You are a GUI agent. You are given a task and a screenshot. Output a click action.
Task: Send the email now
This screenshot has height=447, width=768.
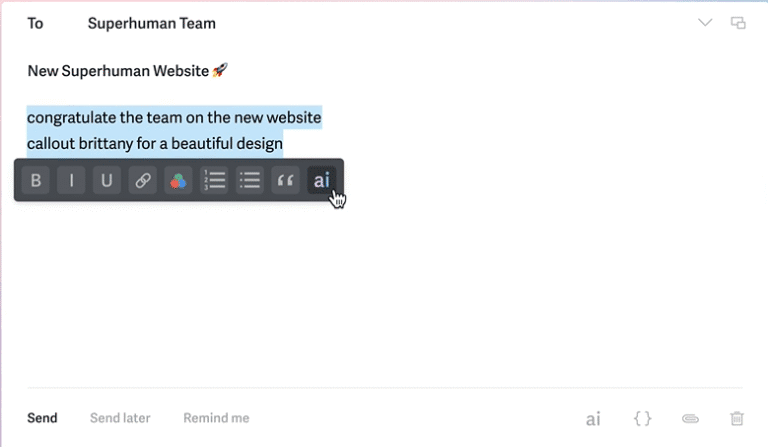tap(42, 418)
